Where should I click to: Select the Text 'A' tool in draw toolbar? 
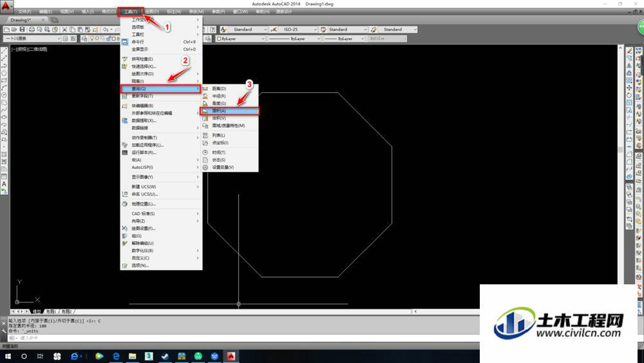coord(4,184)
